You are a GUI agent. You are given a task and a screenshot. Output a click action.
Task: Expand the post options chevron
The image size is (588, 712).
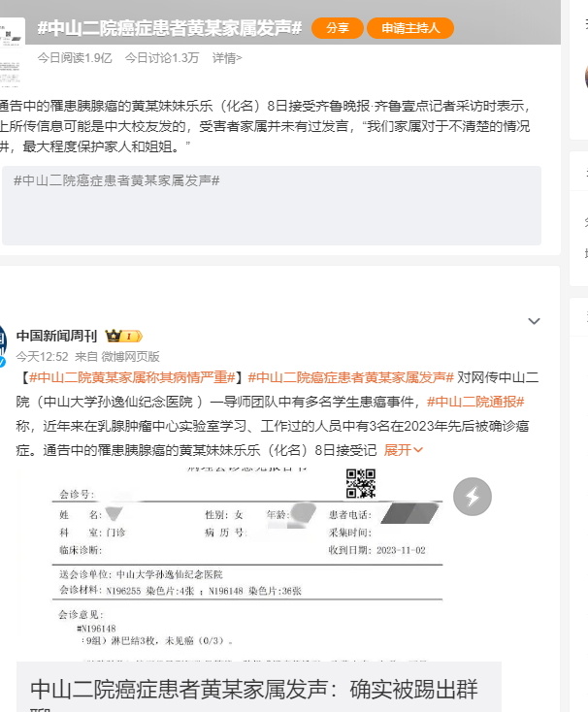[534, 321]
